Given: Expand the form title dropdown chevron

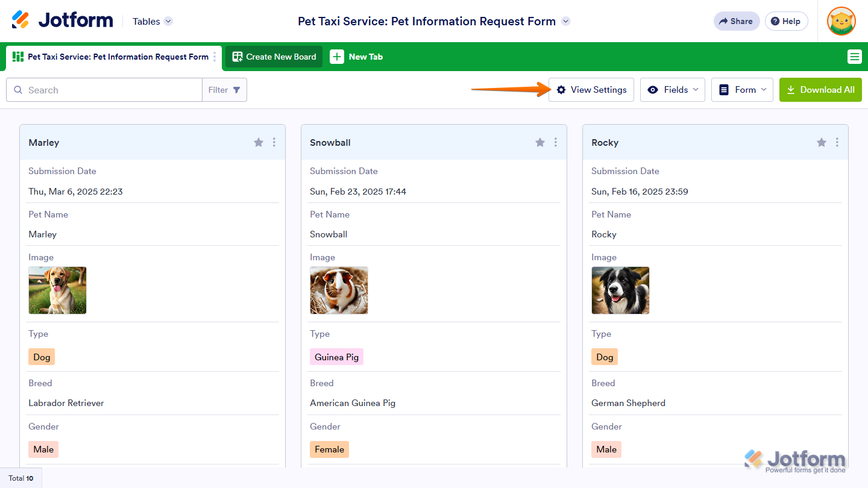Looking at the screenshot, I should coord(565,21).
